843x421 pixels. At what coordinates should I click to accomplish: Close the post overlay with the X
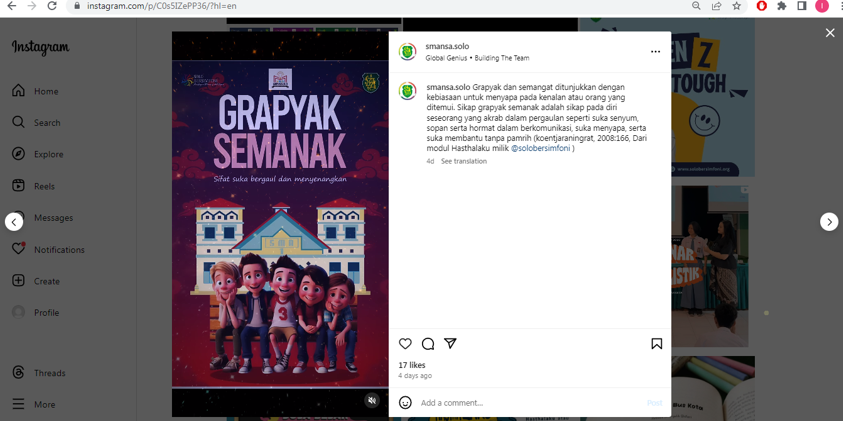(830, 33)
